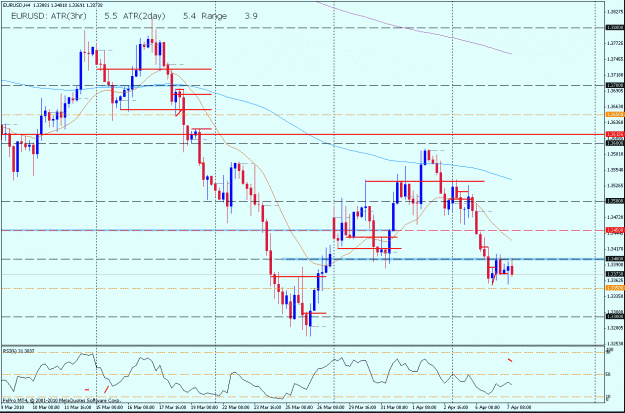625x413 pixels.
Task: Click the orange price tag near 1.365
Action: click(x=615, y=114)
